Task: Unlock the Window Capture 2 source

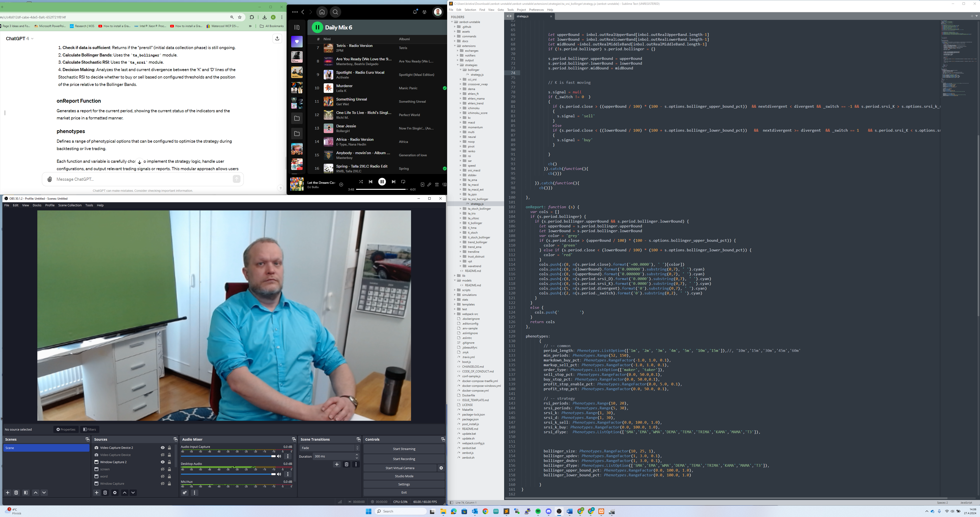Action: tap(170, 462)
